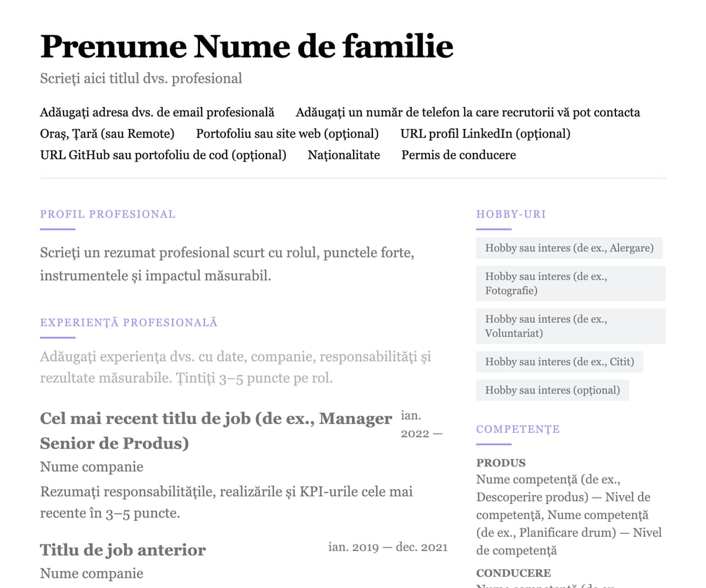
Task: Edit the 'Naționalitate' field
Action: [x=344, y=155]
